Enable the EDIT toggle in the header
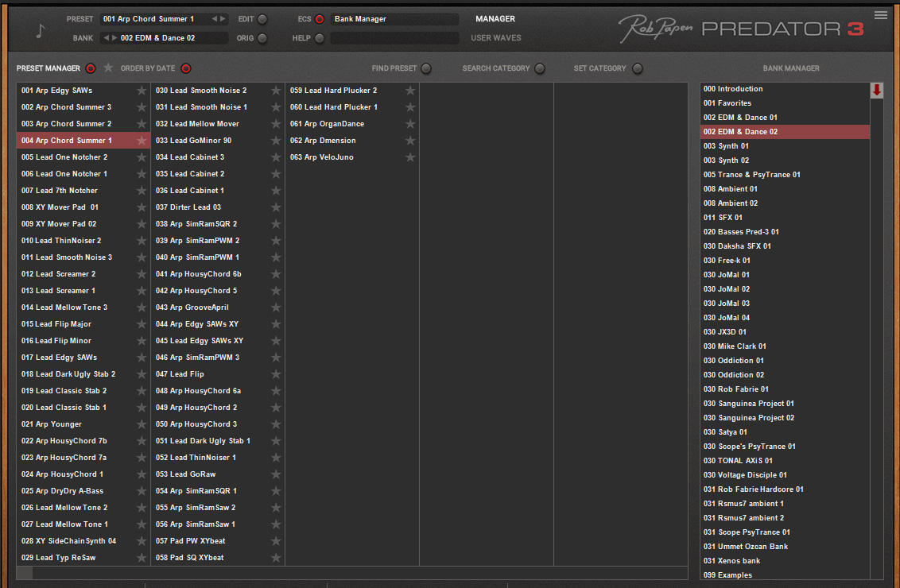900x588 pixels. click(x=262, y=19)
